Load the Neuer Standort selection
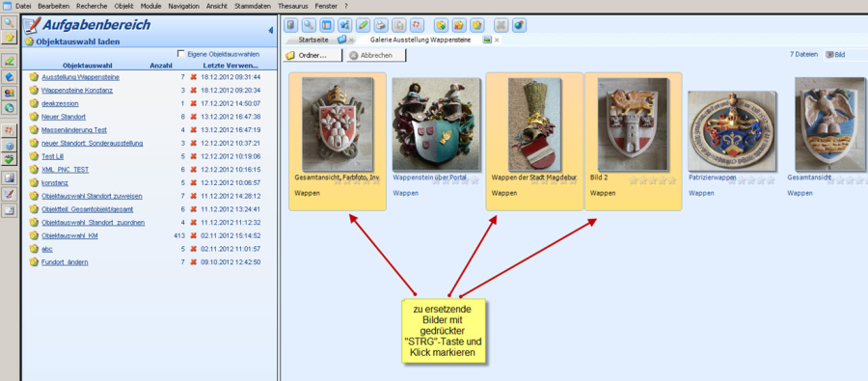This screenshot has width=868, height=381. click(x=64, y=117)
